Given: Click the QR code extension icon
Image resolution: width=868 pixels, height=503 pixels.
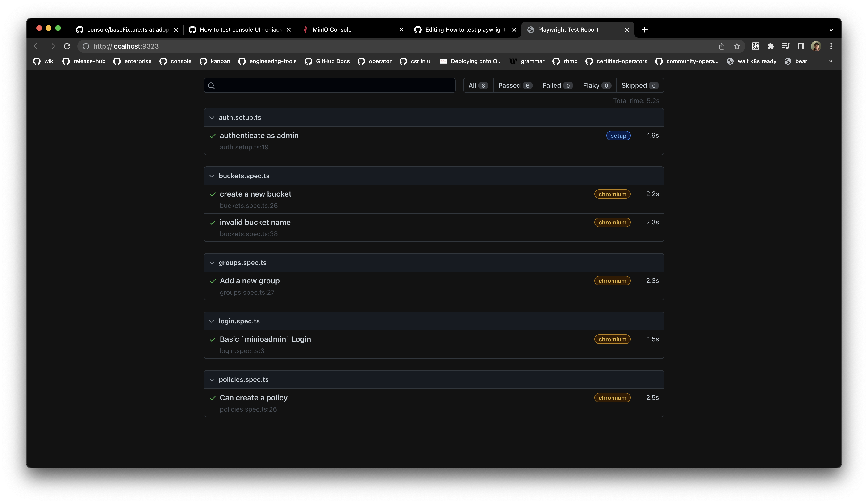Looking at the screenshot, I should (x=755, y=46).
